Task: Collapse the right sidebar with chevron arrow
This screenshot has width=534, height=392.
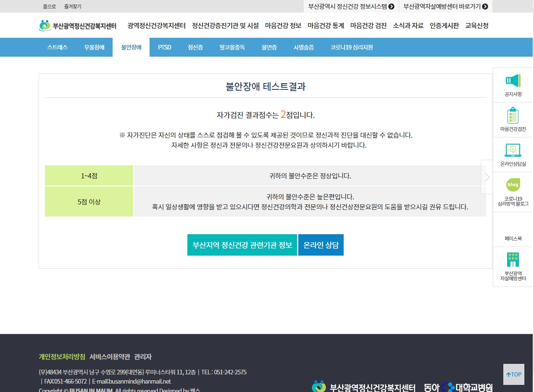Action: click(x=487, y=177)
